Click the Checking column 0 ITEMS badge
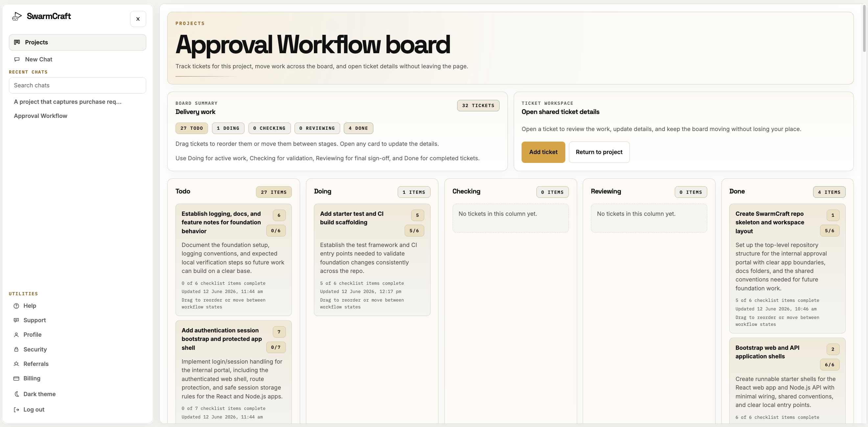This screenshot has width=868, height=427. click(552, 192)
